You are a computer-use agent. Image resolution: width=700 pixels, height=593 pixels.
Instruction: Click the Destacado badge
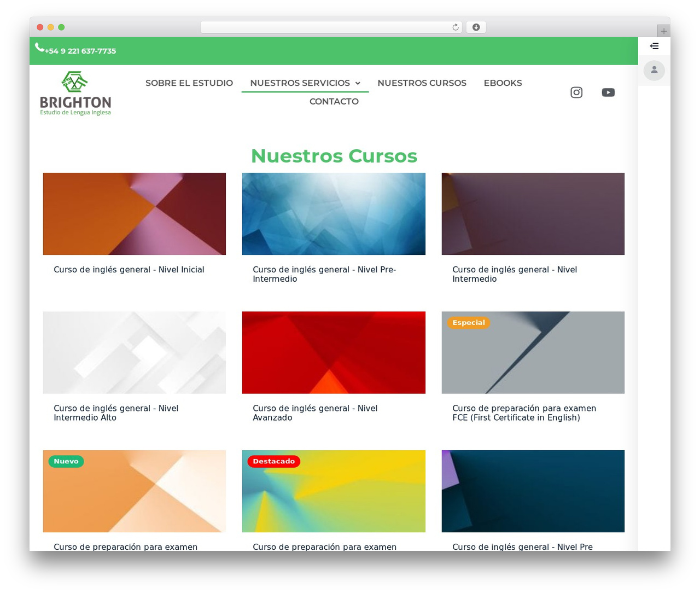(274, 461)
